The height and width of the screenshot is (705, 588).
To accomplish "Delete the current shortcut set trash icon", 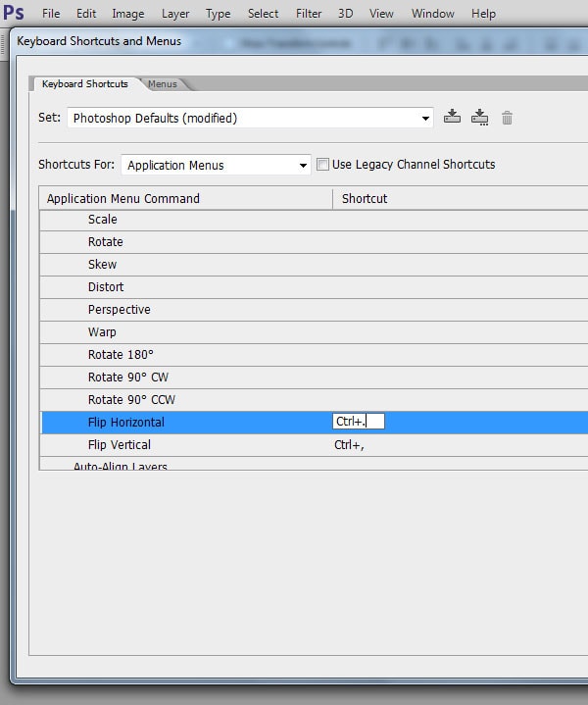I will (507, 118).
